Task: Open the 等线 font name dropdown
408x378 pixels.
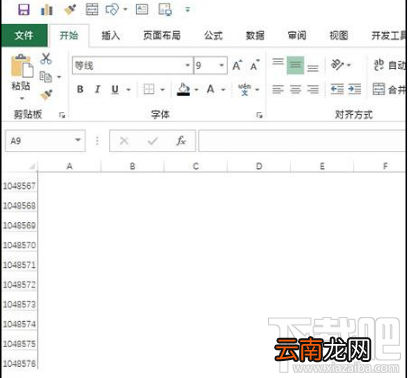Action: [x=187, y=65]
